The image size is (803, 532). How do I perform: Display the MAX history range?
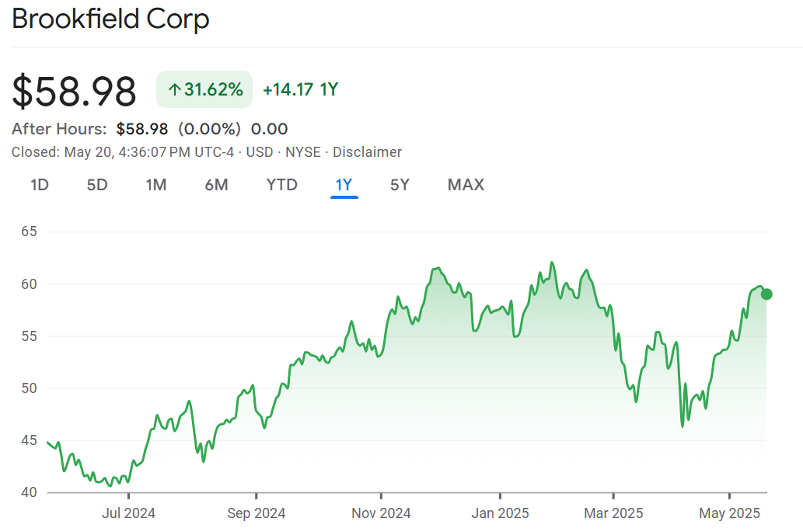coord(466,185)
